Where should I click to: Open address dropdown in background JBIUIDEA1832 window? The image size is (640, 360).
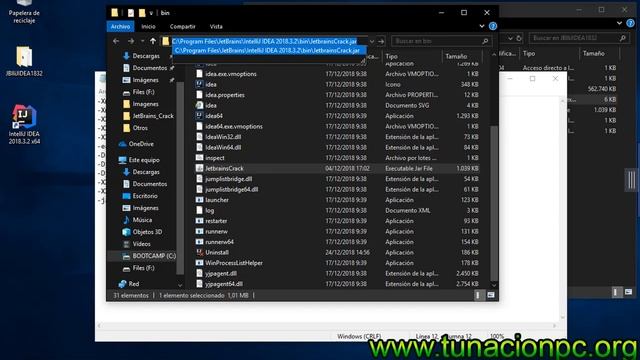point(510,38)
